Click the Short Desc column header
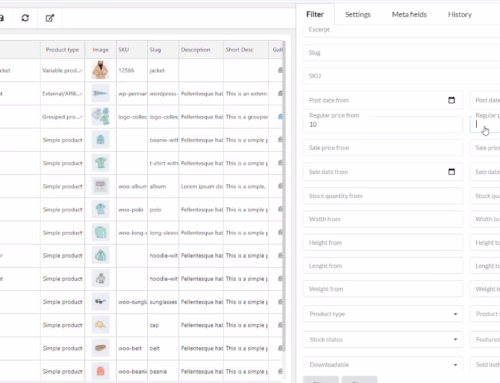The image size is (500, 383). [246, 50]
